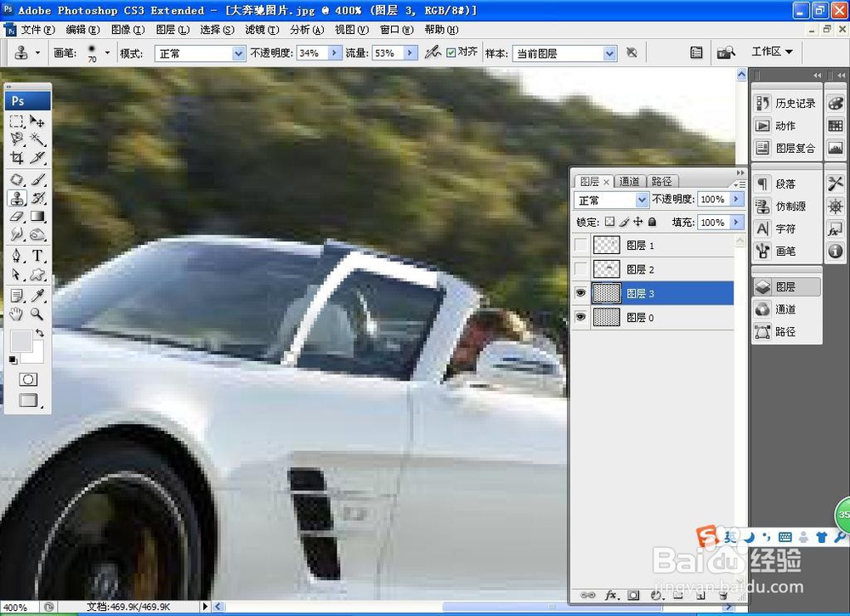The height and width of the screenshot is (616, 850).
Task: Select the Rectangular Marquee tool
Action: pyautogui.click(x=17, y=122)
